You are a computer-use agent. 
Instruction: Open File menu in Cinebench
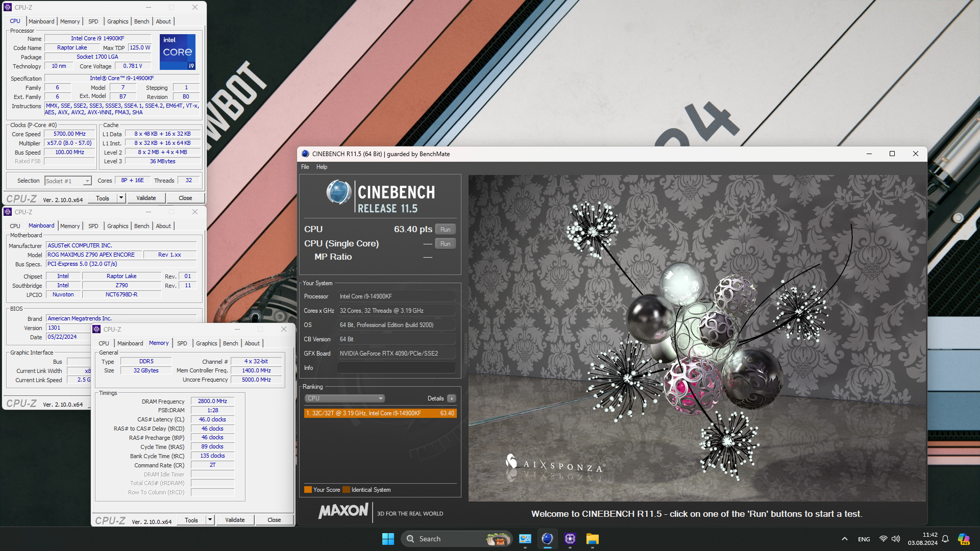coord(305,167)
